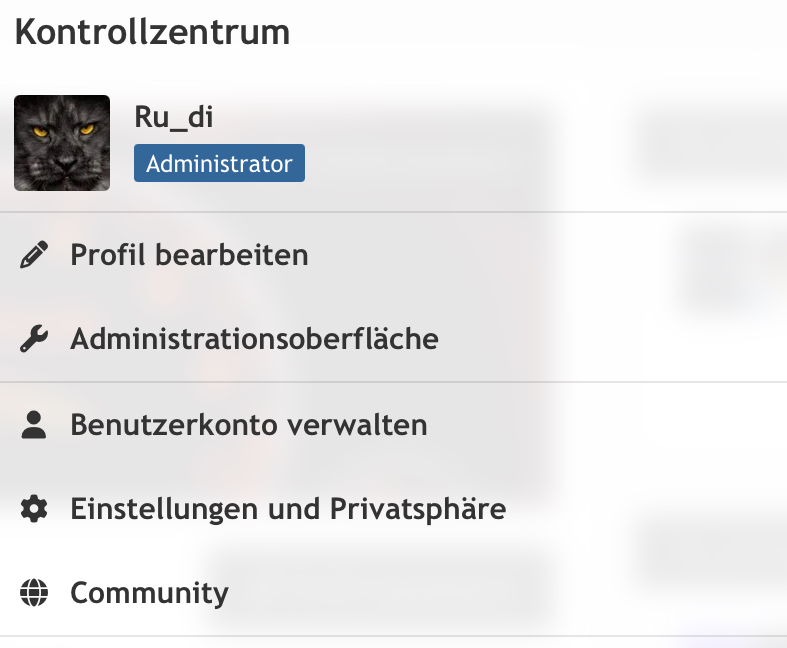Click the black cat avatar thumbnail
Image resolution: width=787 pixels, height=648 pixels.
pos(62,143)
